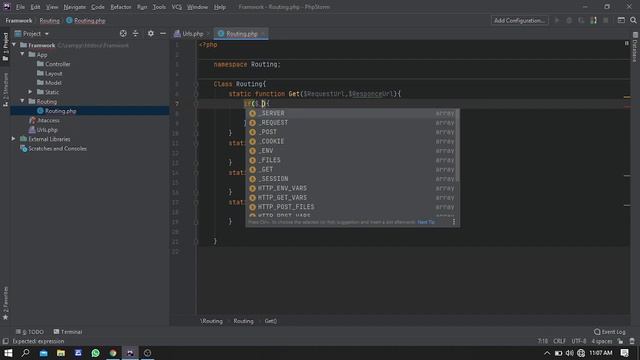Click the Add Configuration button

(519, 20)
